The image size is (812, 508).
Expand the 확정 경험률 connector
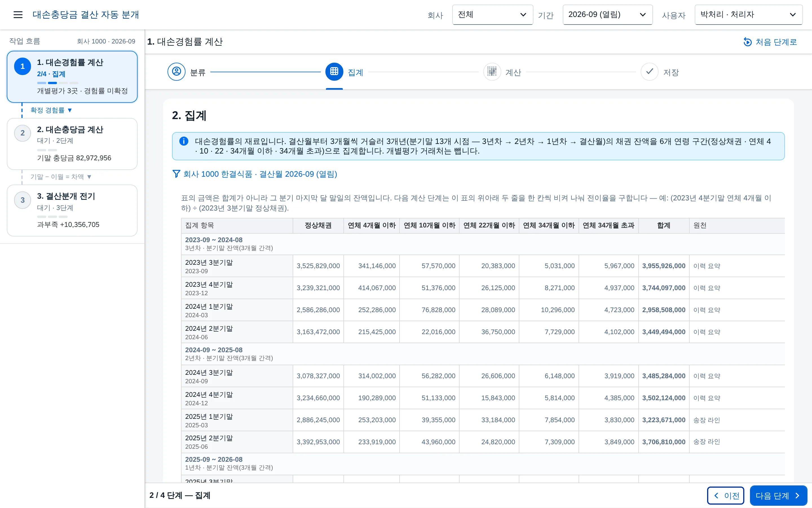click(x=51, y=110)
